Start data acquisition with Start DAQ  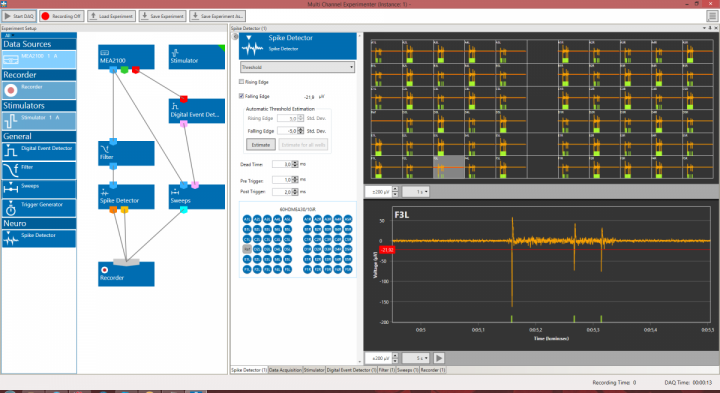point(19,16)
